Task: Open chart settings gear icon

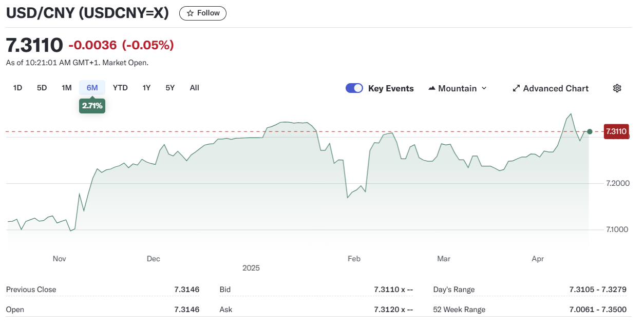Action: [x=617, y=88]
